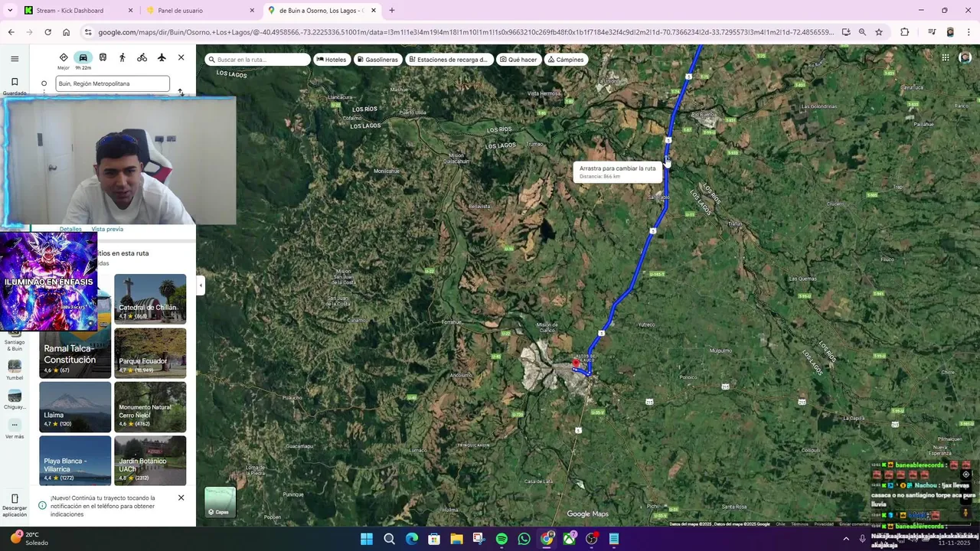Open media control icon
Image resolution: width=980 pixels, height=551 pixels.
coord(932,32)
